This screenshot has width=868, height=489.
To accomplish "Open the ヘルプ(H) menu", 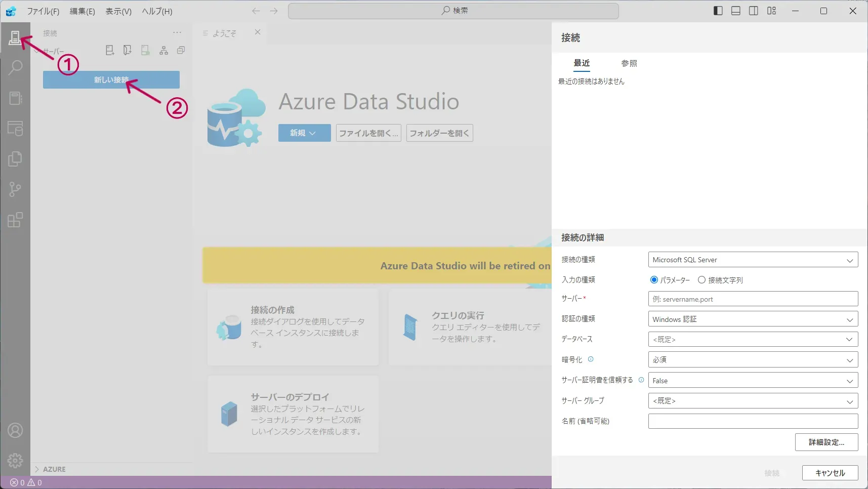I will click(157, 11).
